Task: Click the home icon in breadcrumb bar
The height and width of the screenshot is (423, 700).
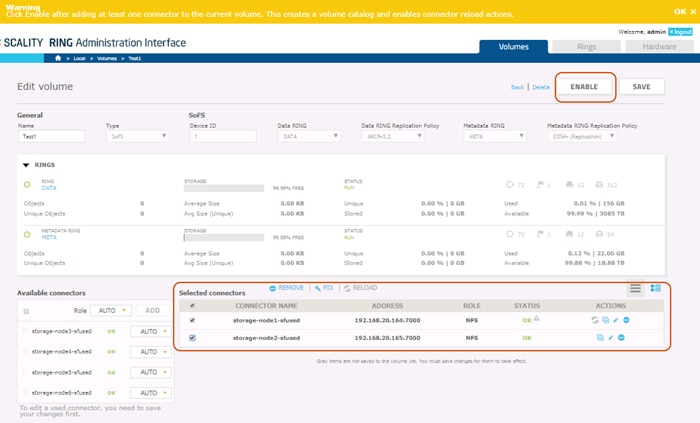Action: (x=58, y=59)
